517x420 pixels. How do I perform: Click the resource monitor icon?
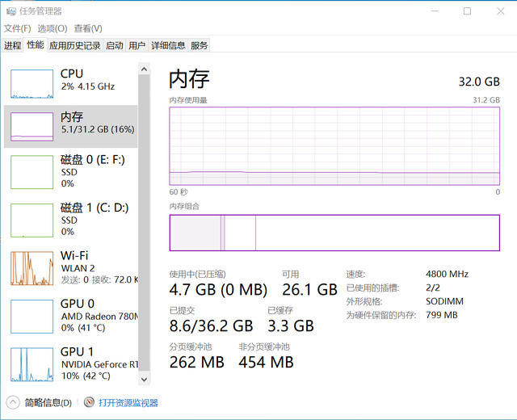89,402
